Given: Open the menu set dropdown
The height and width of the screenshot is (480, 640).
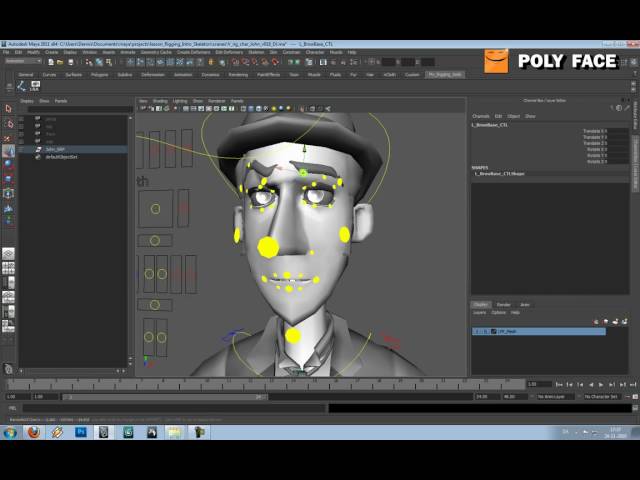Looking at the screenshot, I should [x=23, y=61].
